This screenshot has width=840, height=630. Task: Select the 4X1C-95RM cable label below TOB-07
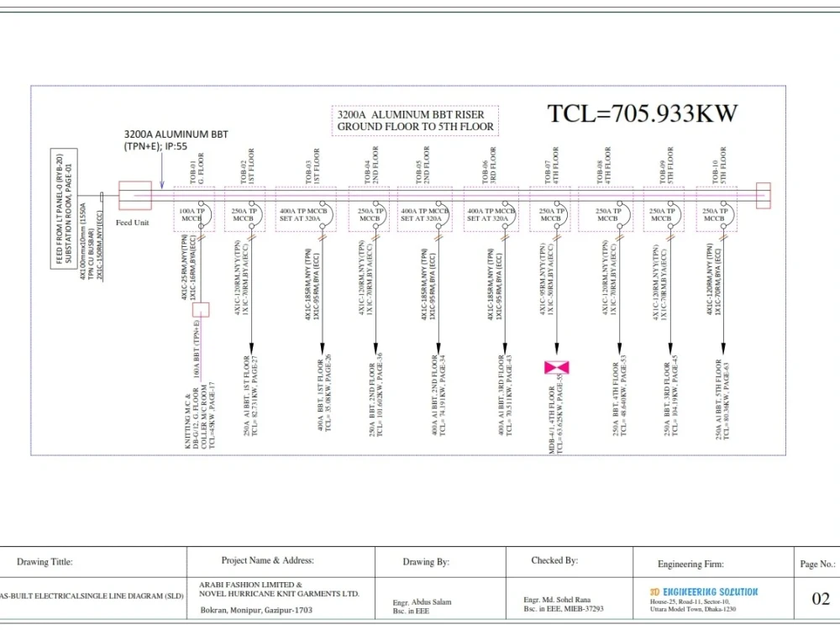pyautogui.click(x=547, y=279)
